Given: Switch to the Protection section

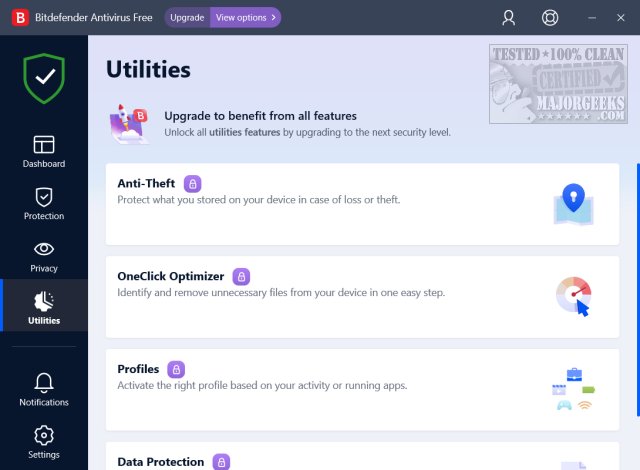Looking at the screenshot, I should coord(44,203).
